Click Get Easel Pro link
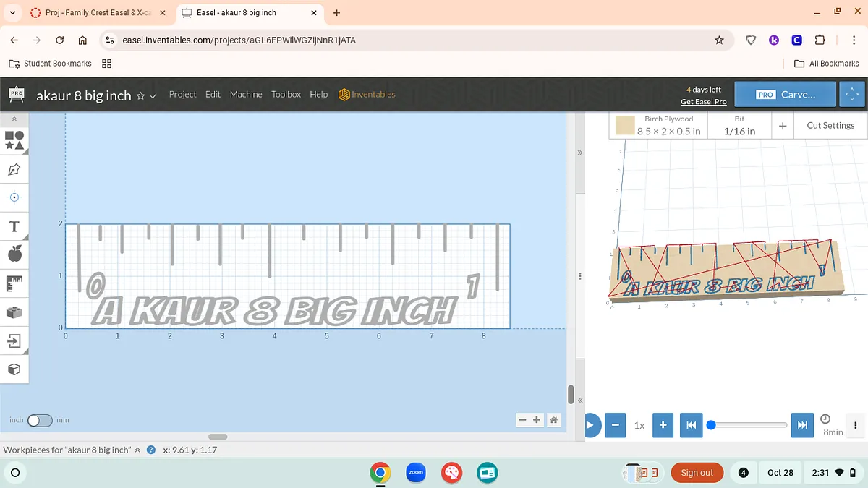The height and width of the screenshot is (488, 868). coord(704,101)
